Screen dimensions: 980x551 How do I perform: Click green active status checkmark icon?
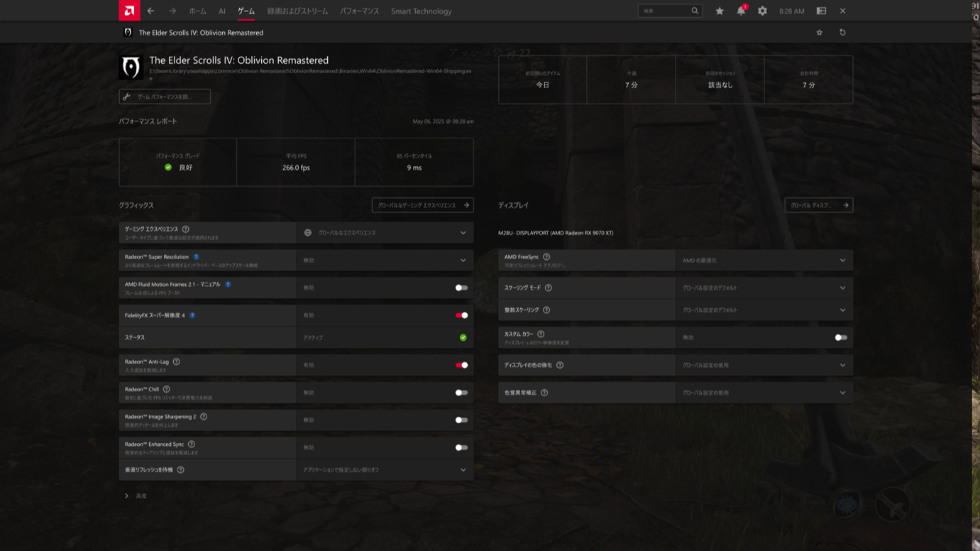[463, 338]
